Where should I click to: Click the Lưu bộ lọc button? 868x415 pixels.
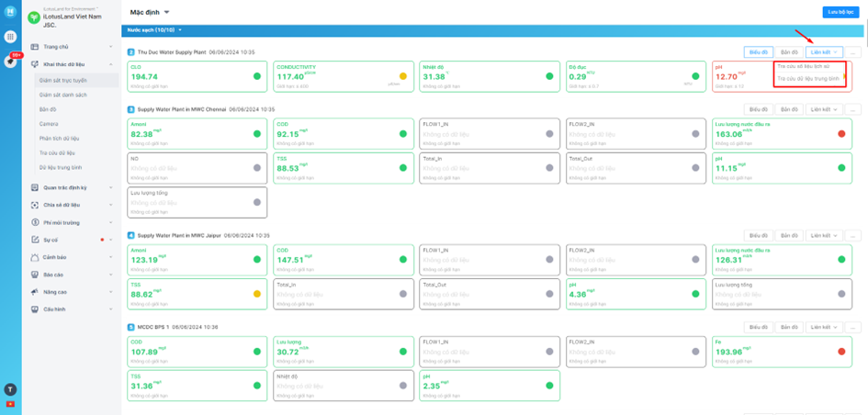tap(840, 12)
